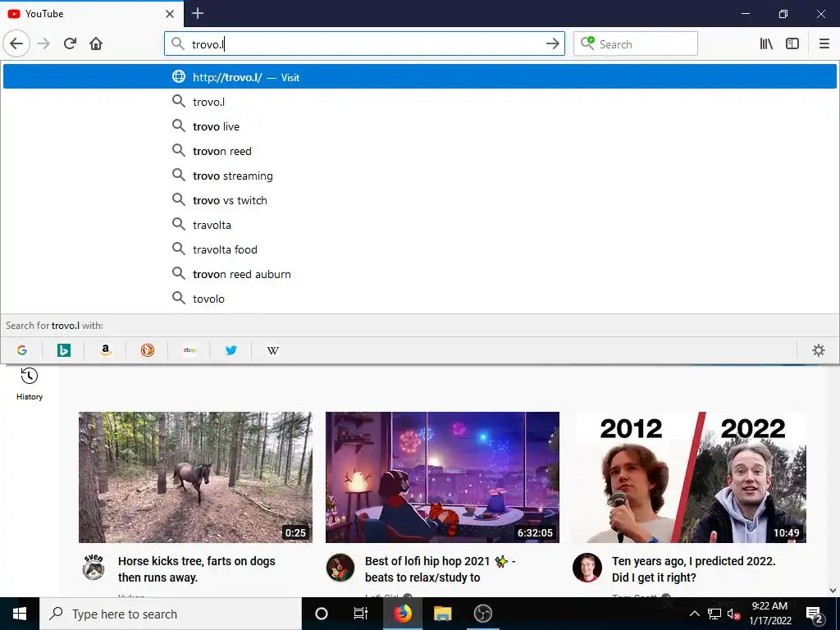The height and width of the screenshot is (630, 840).
Task: Select the 'trovon reed auburn' suggestion
Action: click(x=419, y=274)
